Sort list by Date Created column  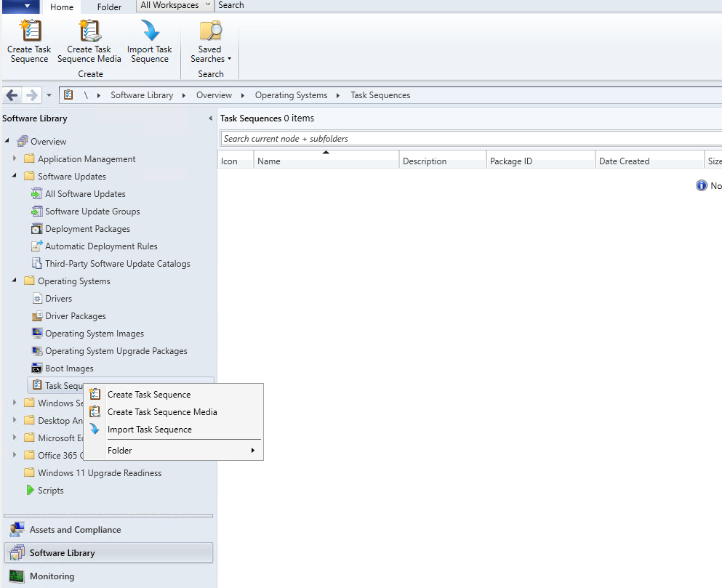pos(624,161)
